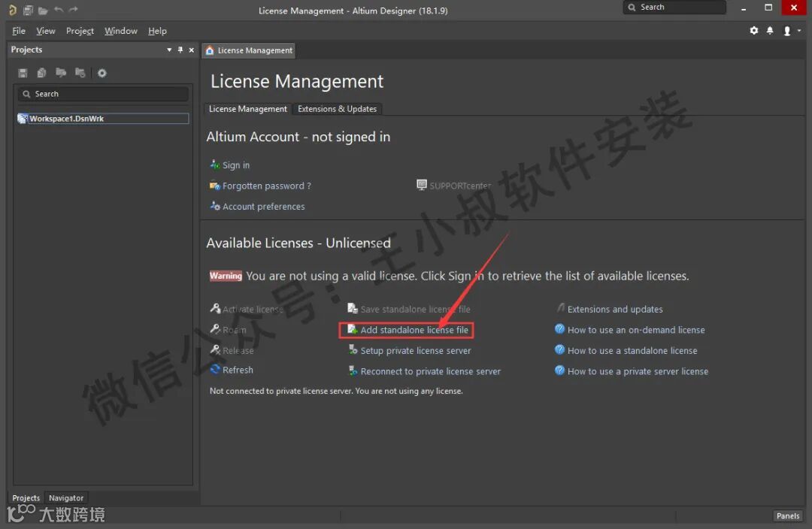The height and width of the screenshot is (529, 812).
Task: Click the Altium logo icon in title bar
Action: tap(13, 10)
